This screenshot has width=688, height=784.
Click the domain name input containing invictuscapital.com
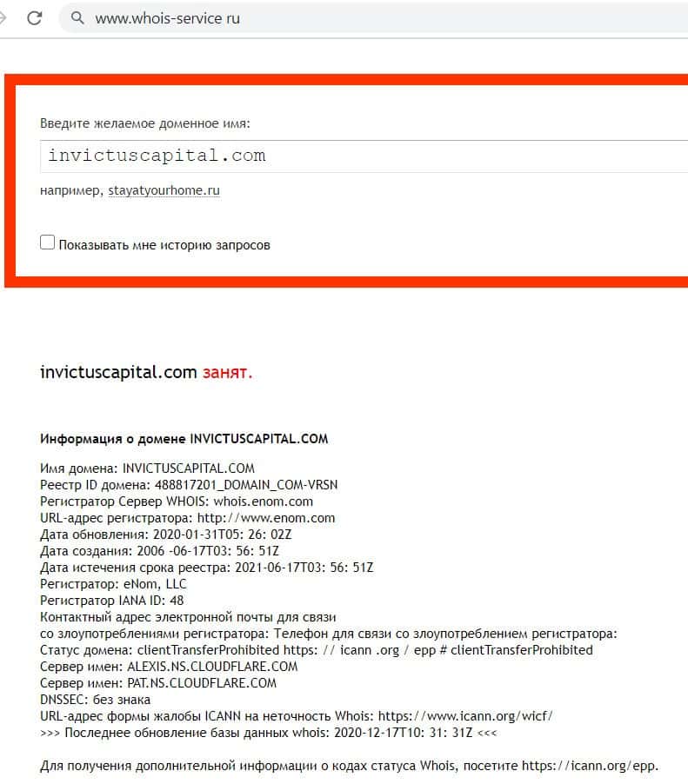pyautogui.click(x=364, y=156)
